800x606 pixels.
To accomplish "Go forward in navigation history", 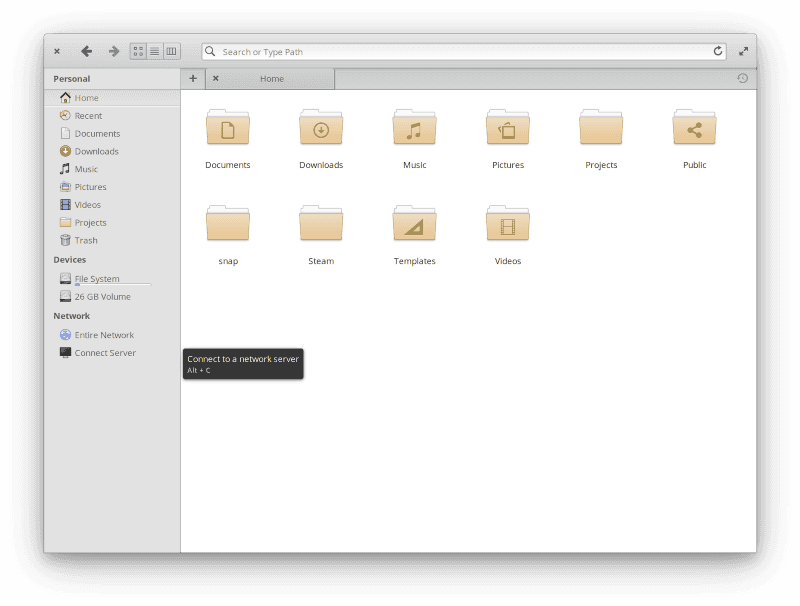I will click(113, 51).
